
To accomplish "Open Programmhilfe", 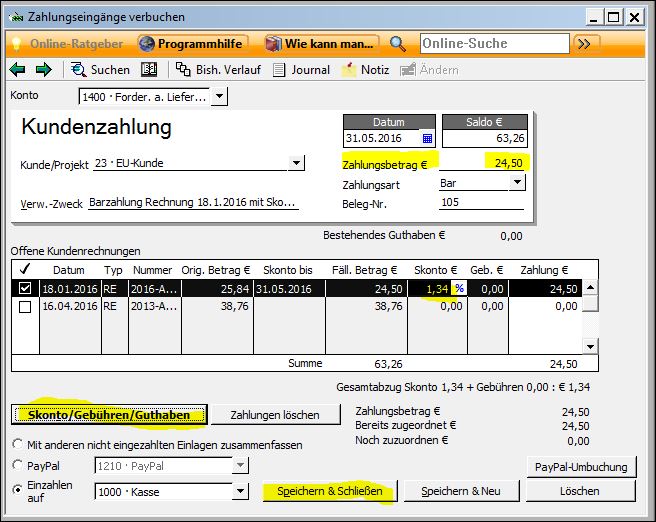I will [192, 44].
